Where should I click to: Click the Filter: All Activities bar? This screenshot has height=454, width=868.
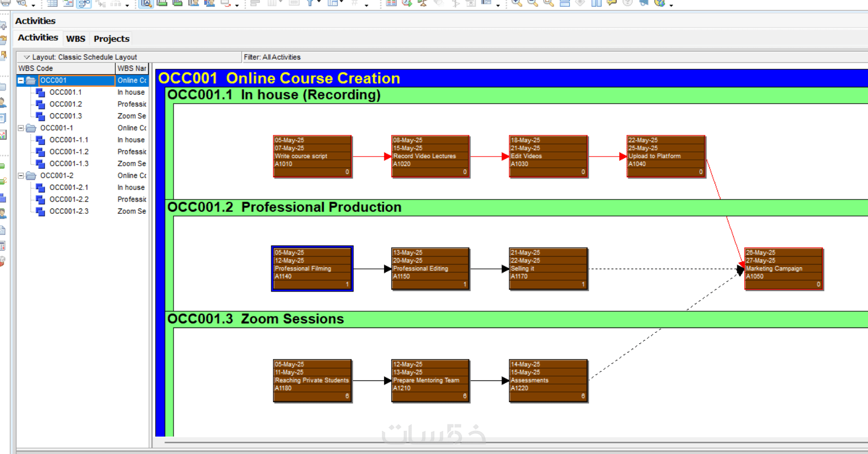tap(555, 57)
